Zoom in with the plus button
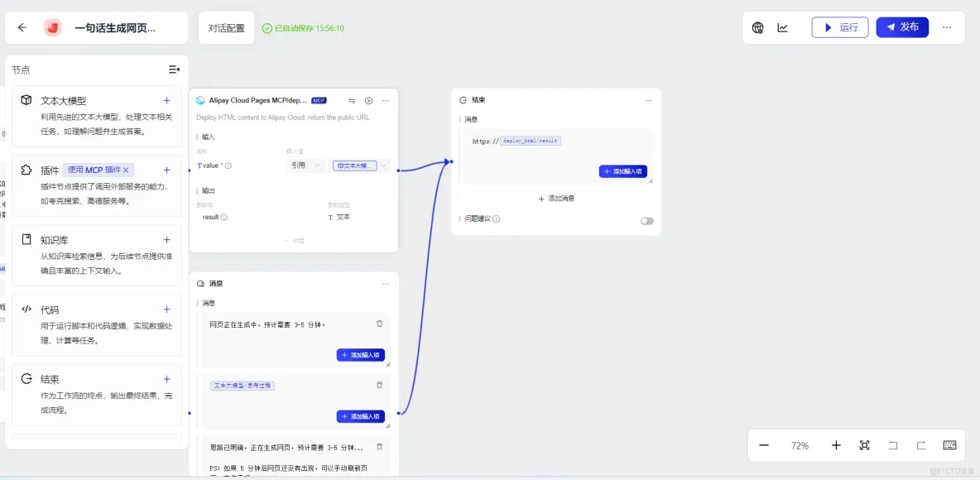980x480 pixels. (x=836, y=445)
